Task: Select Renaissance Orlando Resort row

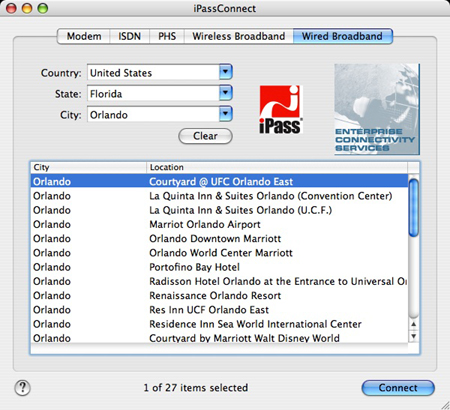Action: tap(219, 296)
